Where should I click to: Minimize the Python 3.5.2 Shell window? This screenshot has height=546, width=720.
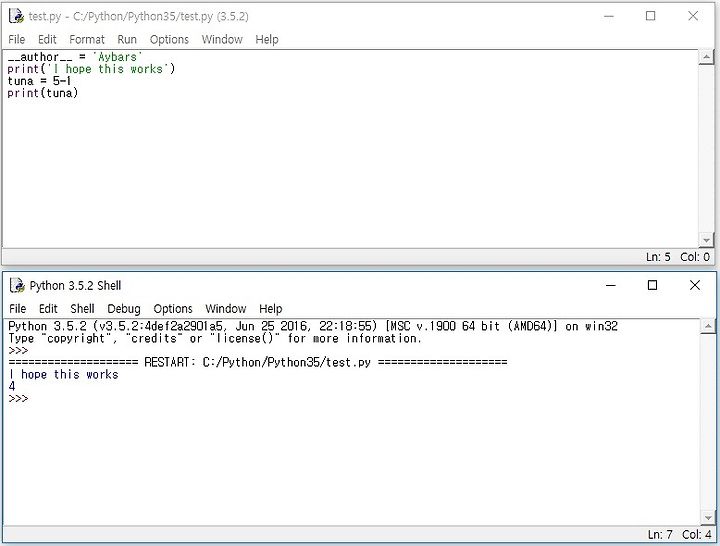tap(611, 285)
